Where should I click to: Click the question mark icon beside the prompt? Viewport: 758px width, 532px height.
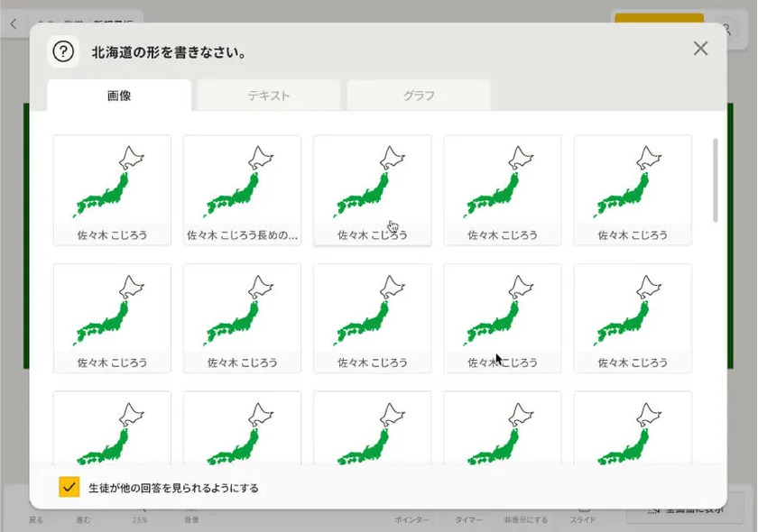click(63, 51)
